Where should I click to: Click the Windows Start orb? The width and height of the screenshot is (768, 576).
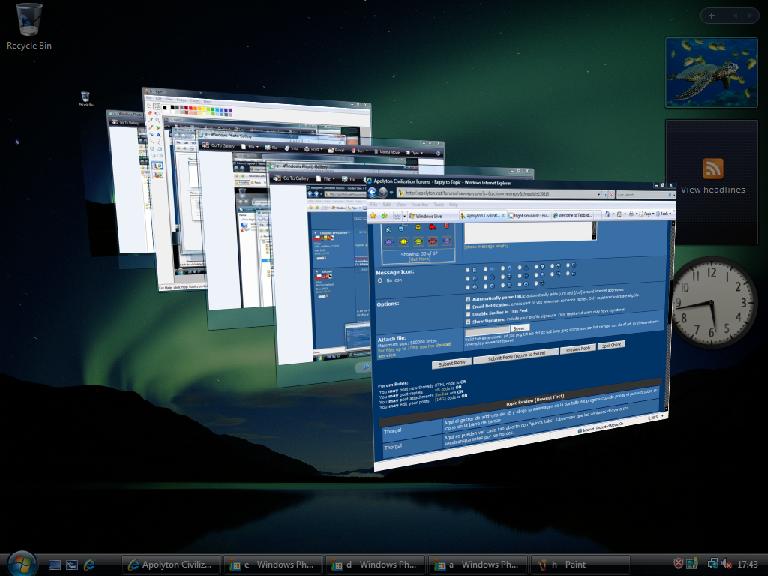(19, 563)
